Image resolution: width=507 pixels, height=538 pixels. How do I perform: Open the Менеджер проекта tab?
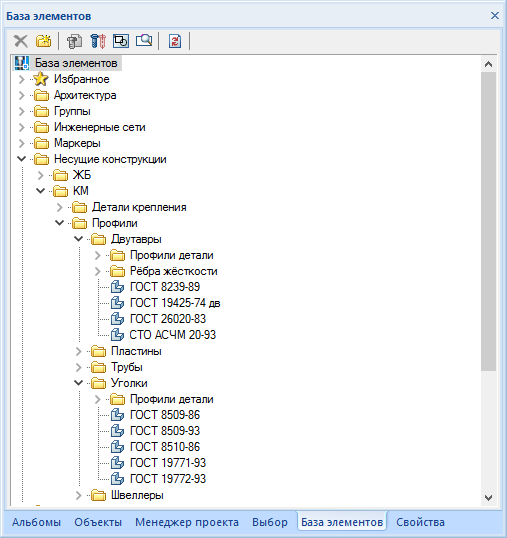click(x=187, y=522)
